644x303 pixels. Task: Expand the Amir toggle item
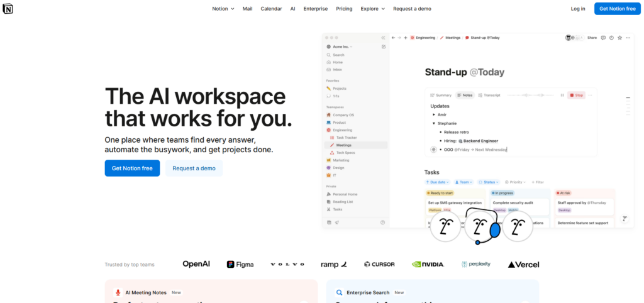tap(433, 115)
